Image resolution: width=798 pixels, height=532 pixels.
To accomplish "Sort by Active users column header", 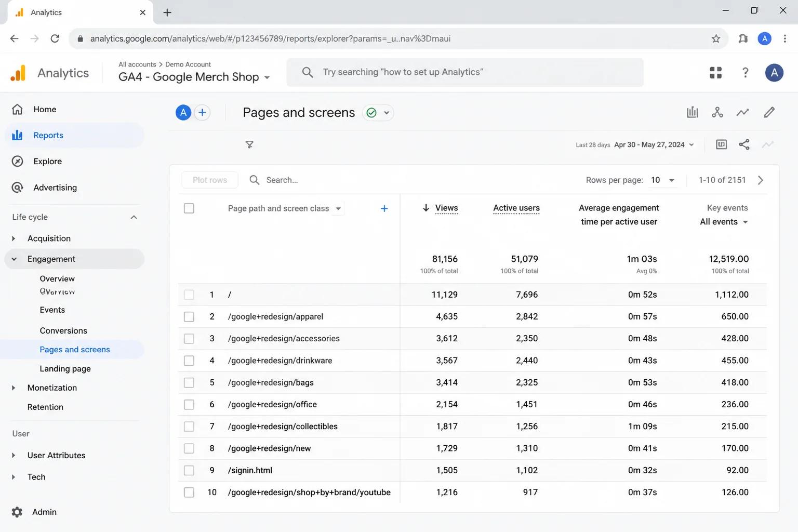I will click(516, 208).
